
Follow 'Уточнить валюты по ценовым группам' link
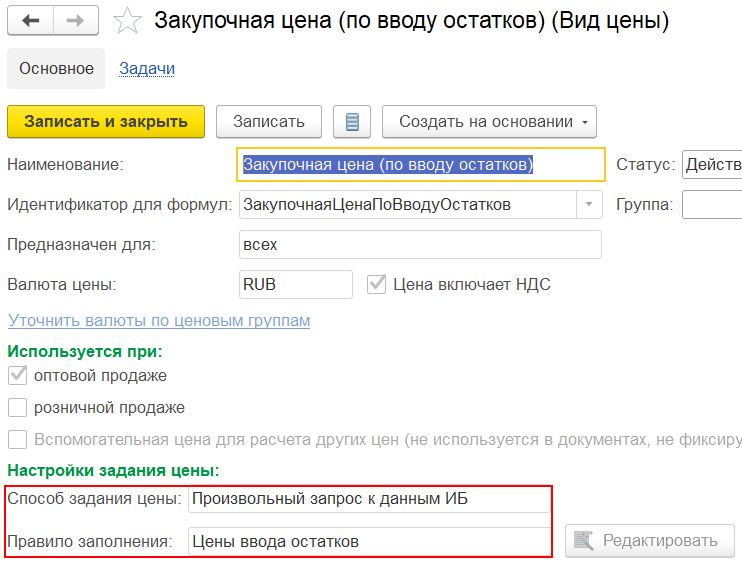(159, 320)
